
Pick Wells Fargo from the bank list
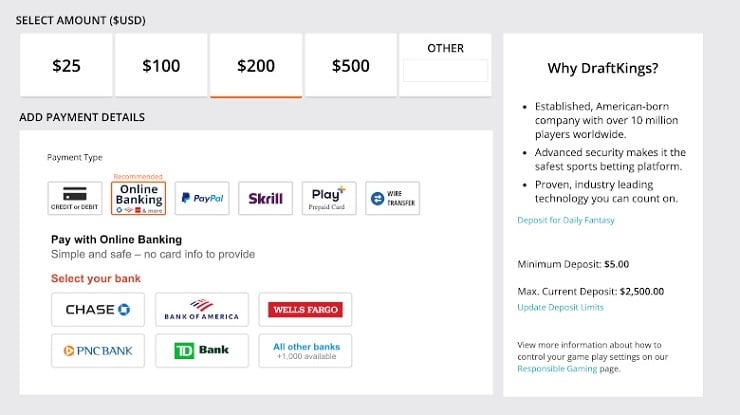[305, 310]
